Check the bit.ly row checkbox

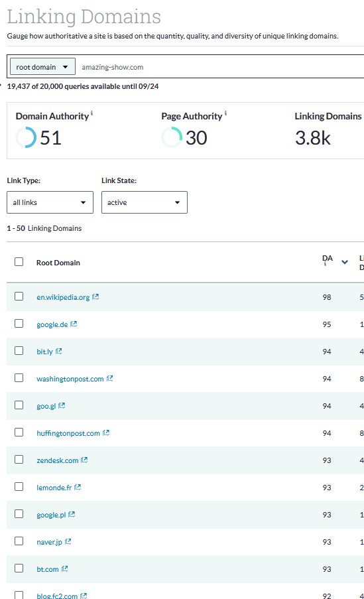(x=19, y=351)
